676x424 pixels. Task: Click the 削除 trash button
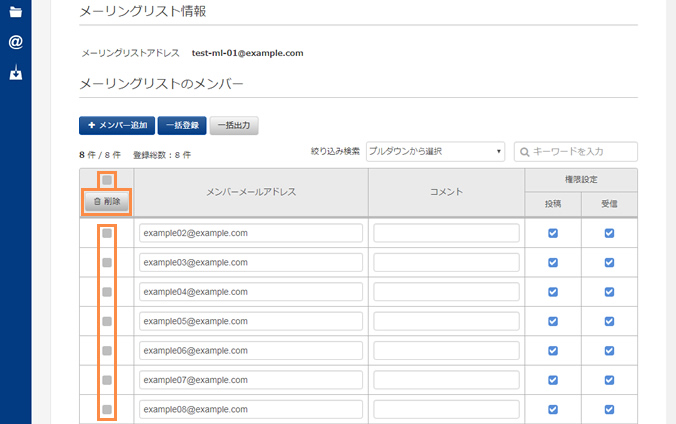point(106,201)
